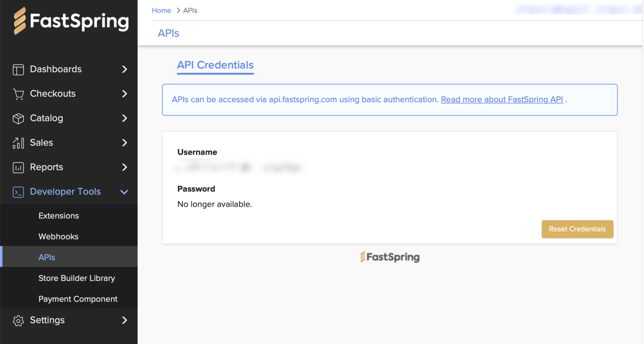Screen dimensions: 644x344
Task: Click the footer FastSpring logo
Action: coord(390,257)
